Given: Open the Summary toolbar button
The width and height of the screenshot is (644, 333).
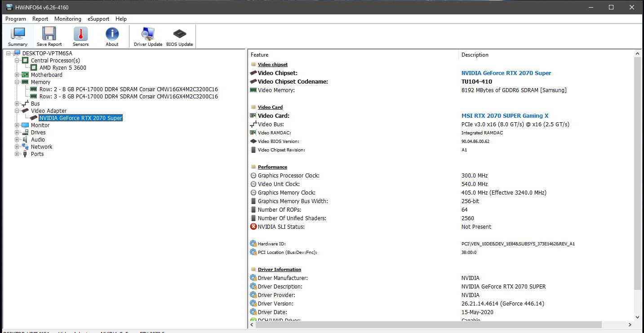Looking at the screenshot, I should [18, 36].
